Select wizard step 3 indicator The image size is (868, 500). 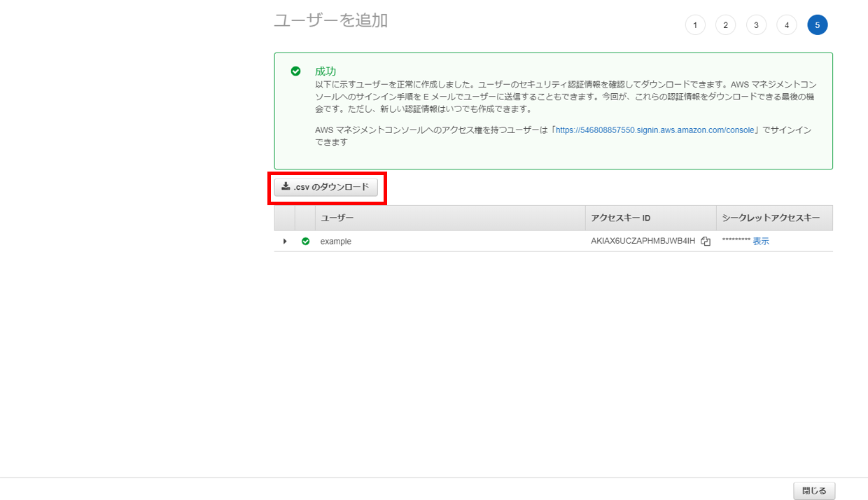click(756, 25)
